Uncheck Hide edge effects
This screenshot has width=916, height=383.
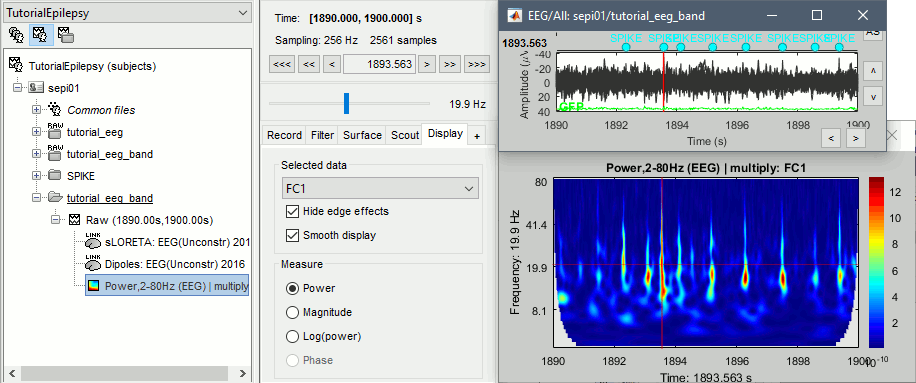tap(292, 211)
